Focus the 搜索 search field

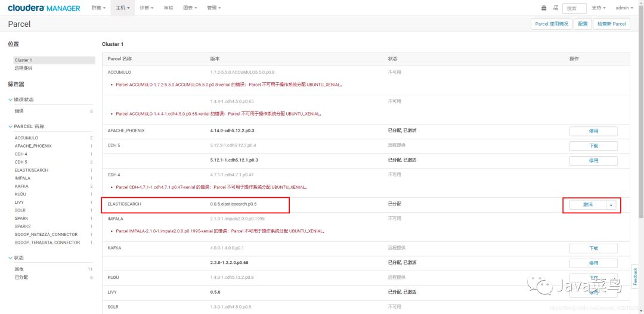[574, 8]
